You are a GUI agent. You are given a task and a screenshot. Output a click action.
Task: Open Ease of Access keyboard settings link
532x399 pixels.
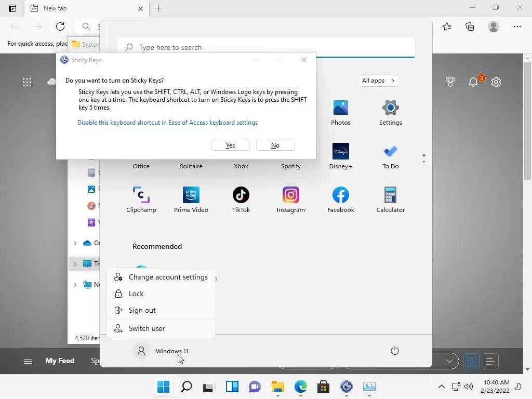point(168,123)
